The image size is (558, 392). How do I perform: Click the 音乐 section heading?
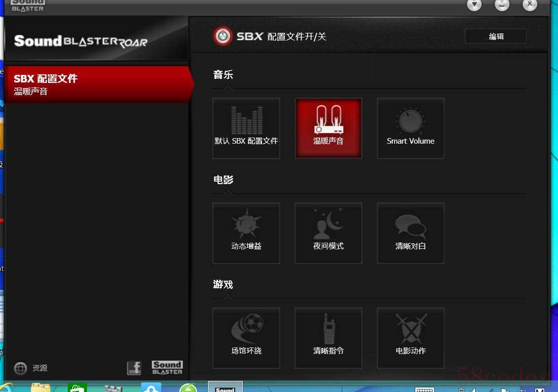tap(223, 75)
